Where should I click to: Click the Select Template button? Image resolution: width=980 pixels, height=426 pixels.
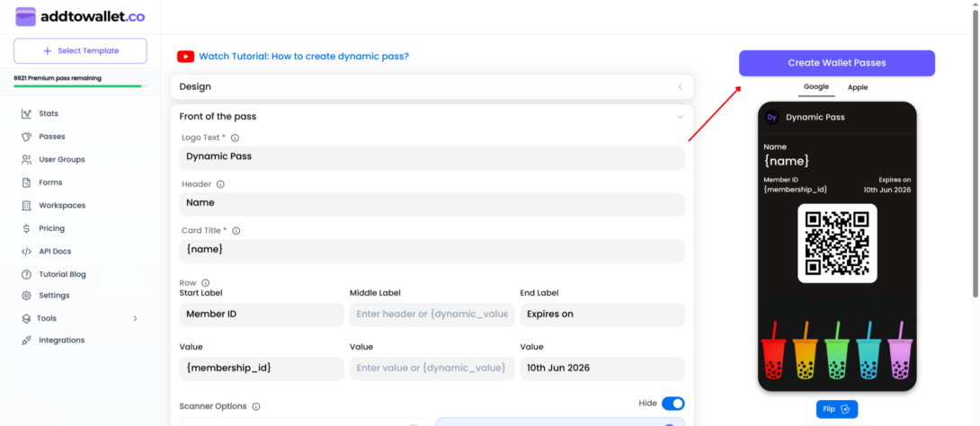[x=80, y=50]
